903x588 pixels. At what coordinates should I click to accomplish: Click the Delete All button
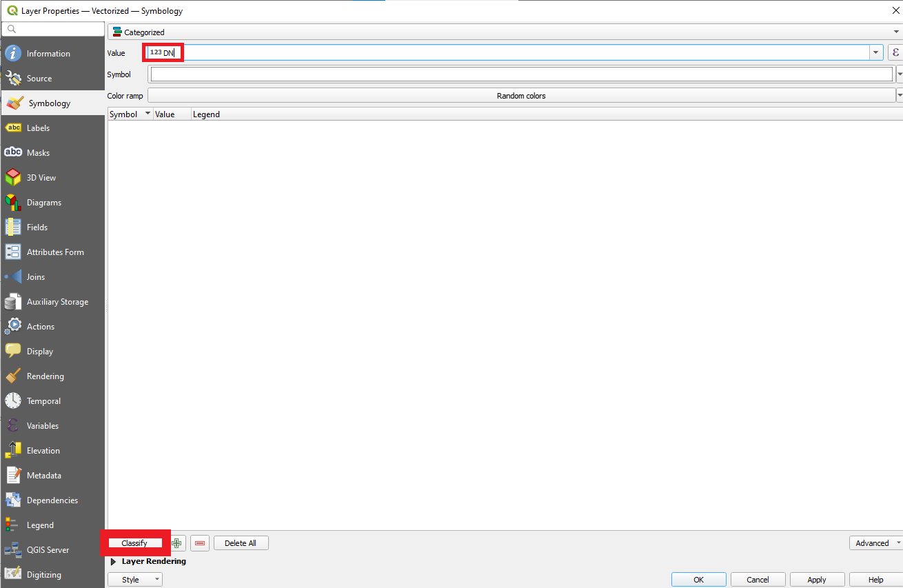pyautogui.click(x=241, y=543)
